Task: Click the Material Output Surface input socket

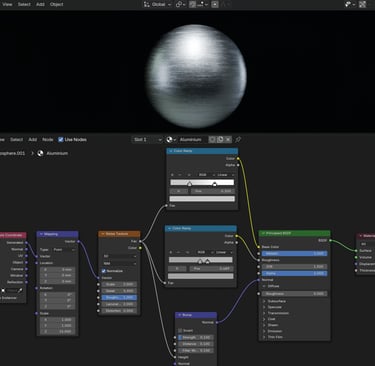Action: point(356,251)
